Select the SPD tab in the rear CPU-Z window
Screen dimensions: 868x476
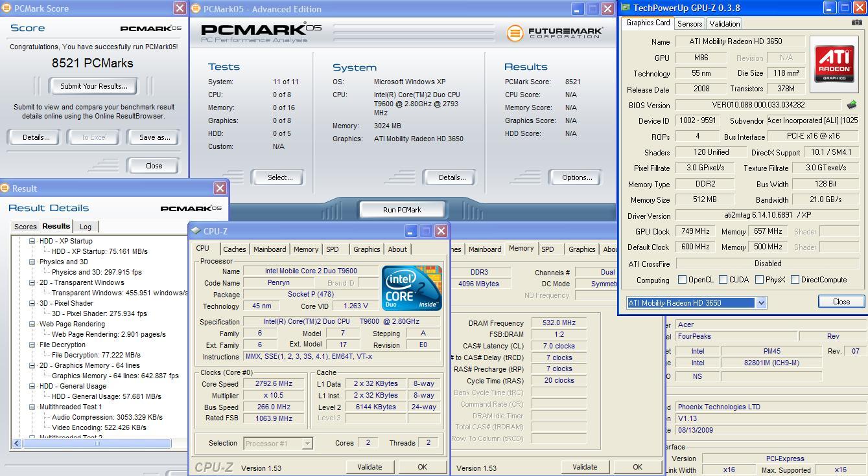pyautogui.click(x=548, y=249)
